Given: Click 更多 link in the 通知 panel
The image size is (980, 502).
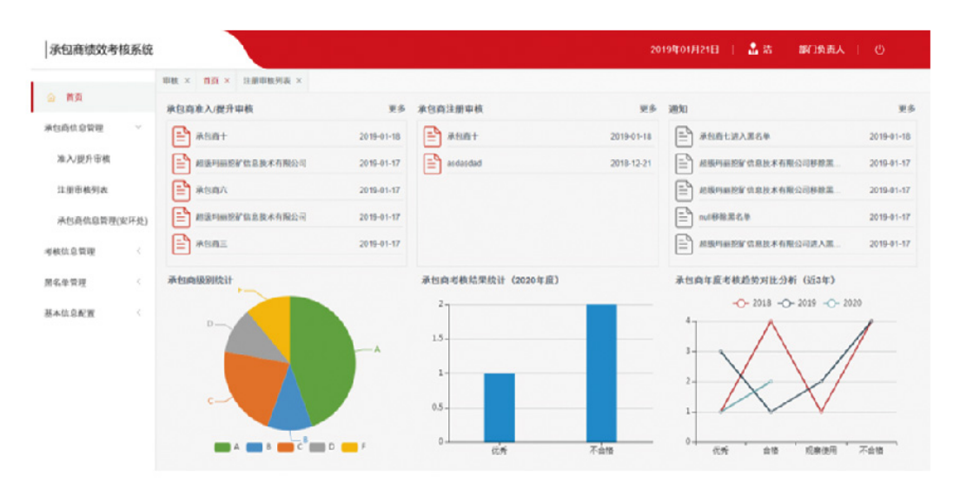Looking at the screenshot, I should pos(906,109).
